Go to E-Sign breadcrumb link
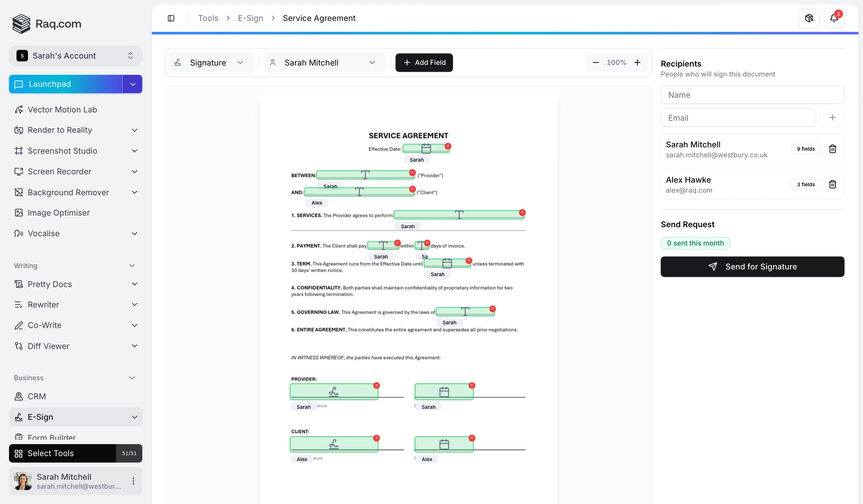863x504 pixels. point(250,18)
